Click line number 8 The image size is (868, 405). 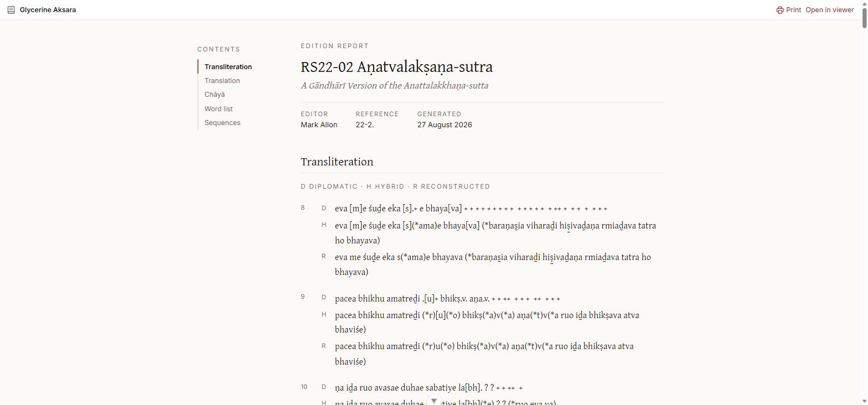point(303,208)
